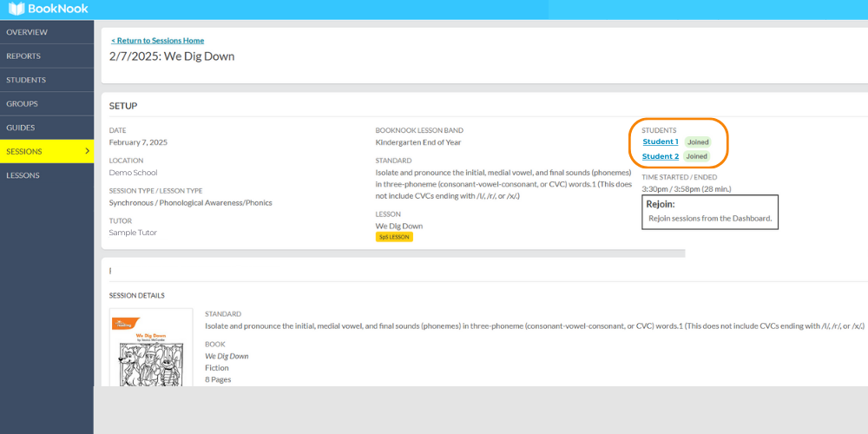Open the Reports sidebar item
This screenshot has height=434, width=868.
pyautogui.click(x=47, y=56)
